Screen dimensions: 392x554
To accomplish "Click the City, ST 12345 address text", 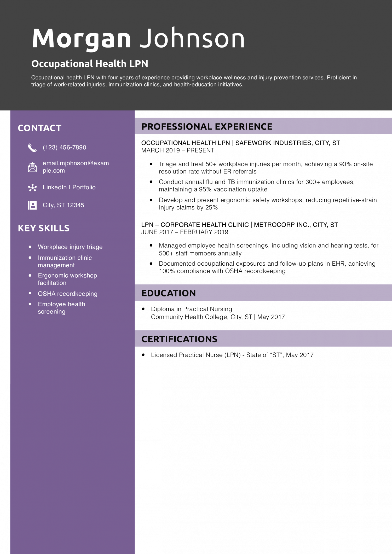I will point(63,205).
